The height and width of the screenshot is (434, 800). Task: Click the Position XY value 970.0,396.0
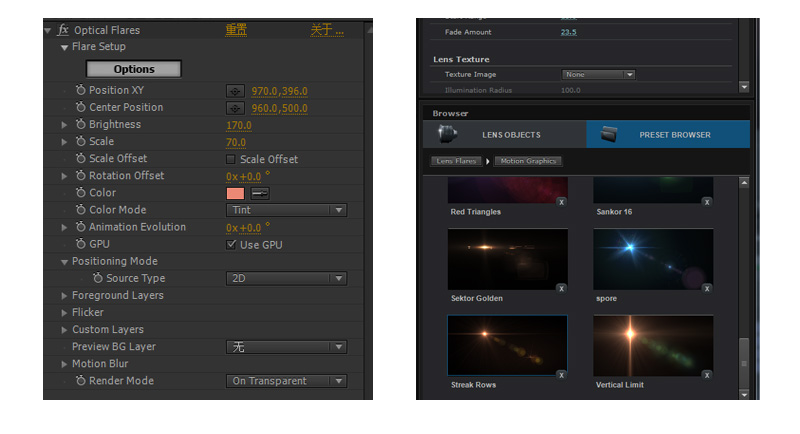click(280, 91)
